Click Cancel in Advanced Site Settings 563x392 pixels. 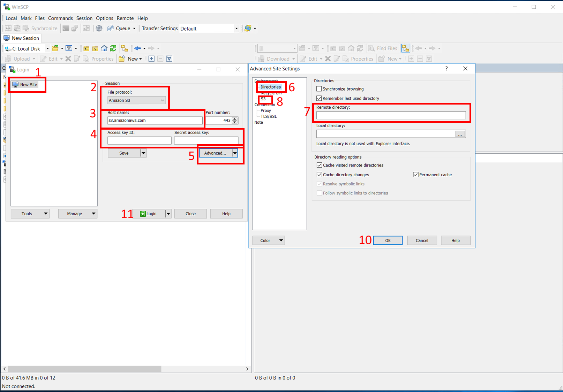422,240
